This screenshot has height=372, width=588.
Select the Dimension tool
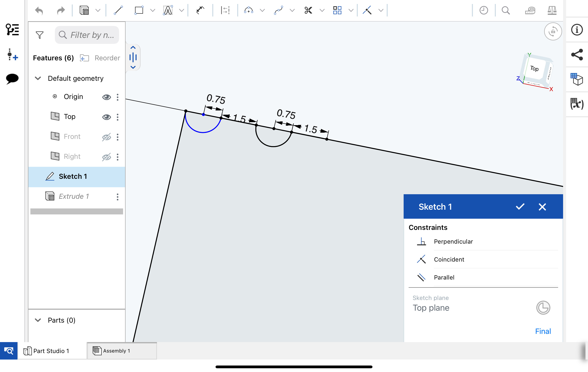click(x=200, y=10)
